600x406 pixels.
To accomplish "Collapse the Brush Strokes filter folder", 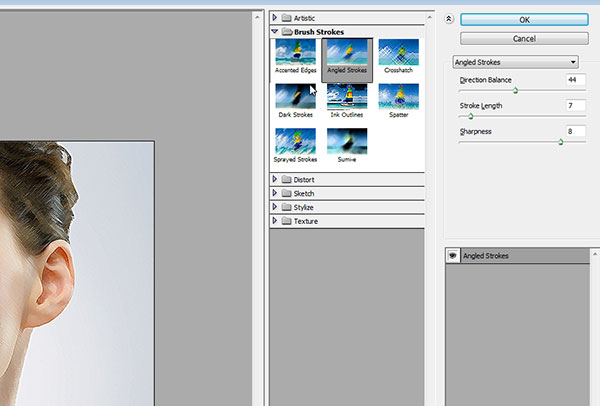I will (x=276, y=32).
